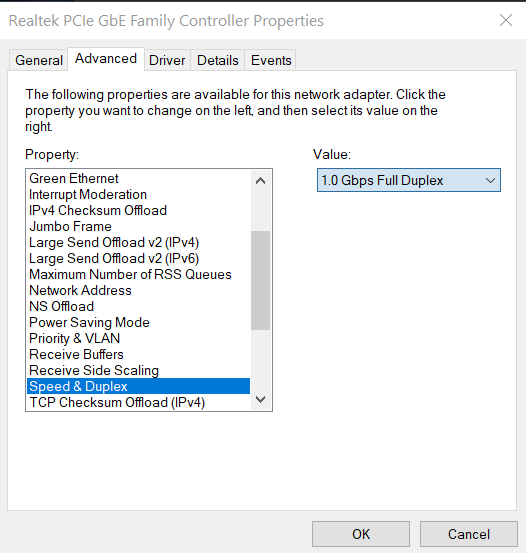This screenshot has height=553, width=526.
Task: Choose Jumbo Frame in the property list
Action: pyautogui.click(x=138, y=226)
